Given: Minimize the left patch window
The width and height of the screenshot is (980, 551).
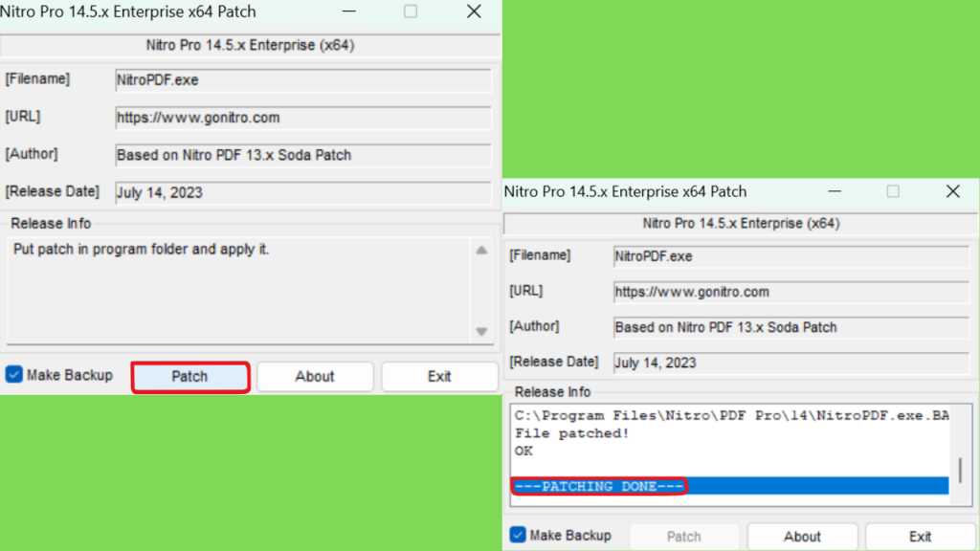Looking at the screenshot, I should pos(348,11).
